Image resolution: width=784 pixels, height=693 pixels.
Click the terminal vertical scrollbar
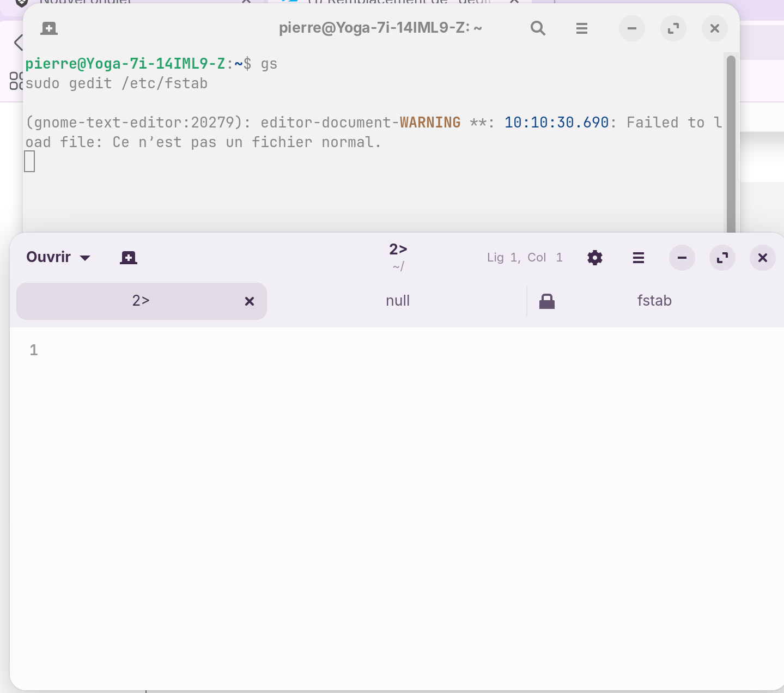(x=731, y=144)
